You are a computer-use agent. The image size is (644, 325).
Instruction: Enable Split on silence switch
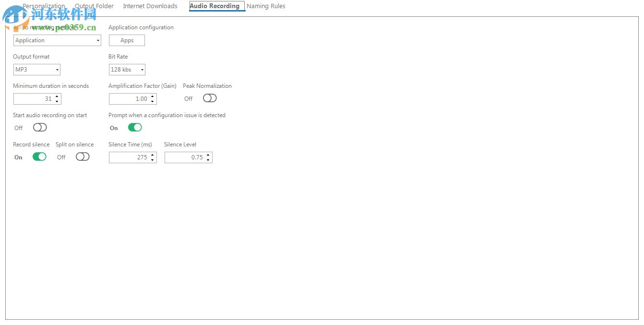83,156
